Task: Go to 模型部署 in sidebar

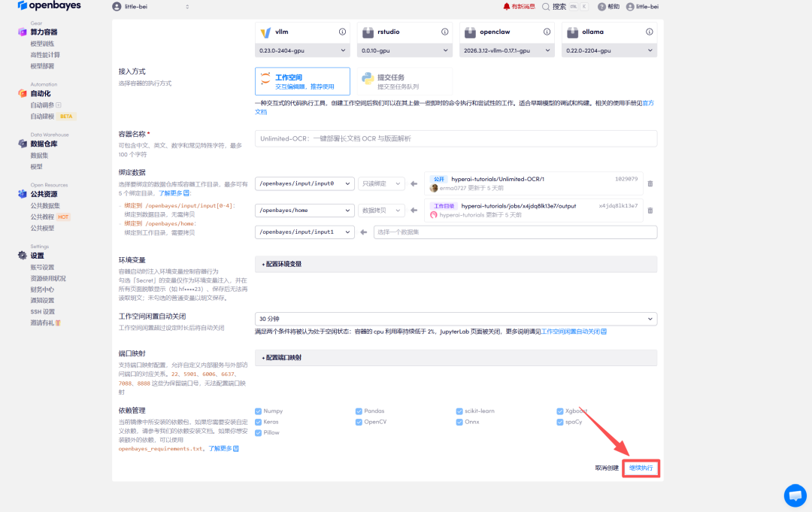Action: pyautogui.click(x=42, y=66)
